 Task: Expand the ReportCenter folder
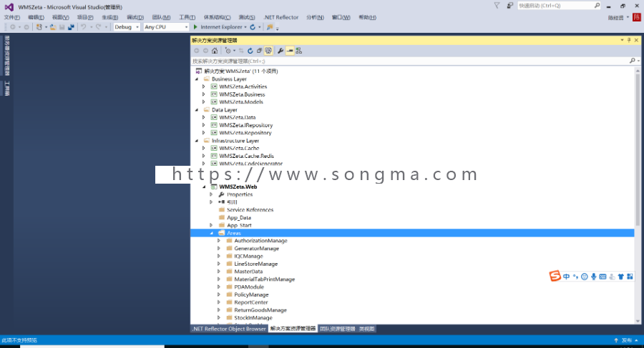click(x=219, y=302)
